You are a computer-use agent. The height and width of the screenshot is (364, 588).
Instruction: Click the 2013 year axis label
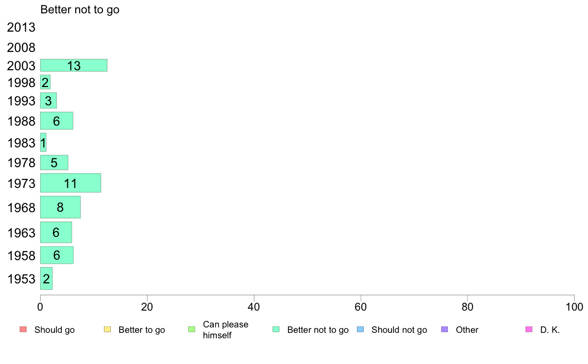pos(21,27)
